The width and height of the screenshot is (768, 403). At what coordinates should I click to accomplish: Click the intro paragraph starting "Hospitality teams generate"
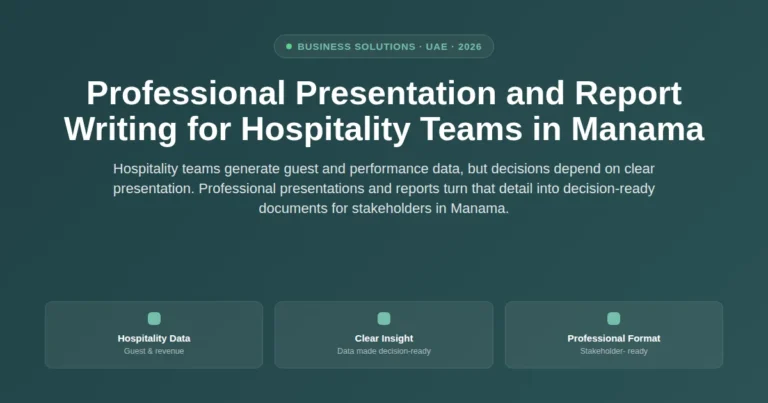click(384, 189)
